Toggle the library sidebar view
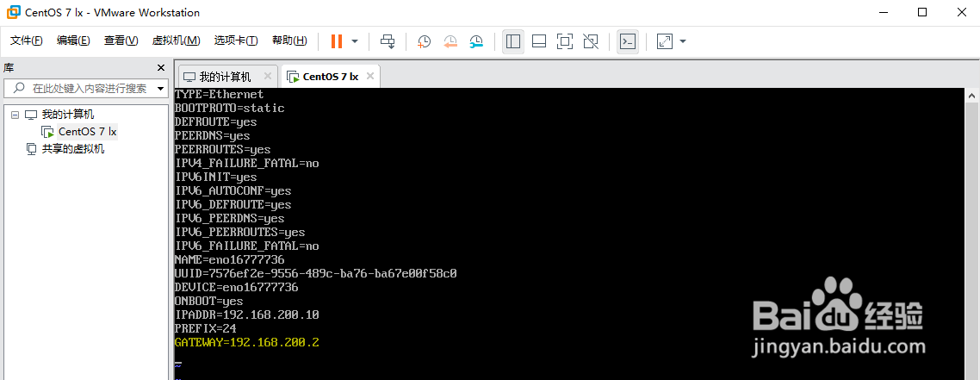This screenshot has height=380, width=980. [513, 41]
